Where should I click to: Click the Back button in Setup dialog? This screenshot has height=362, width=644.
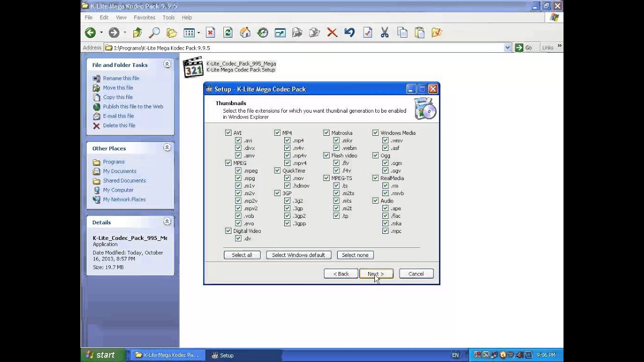click(x=341, y=274)
